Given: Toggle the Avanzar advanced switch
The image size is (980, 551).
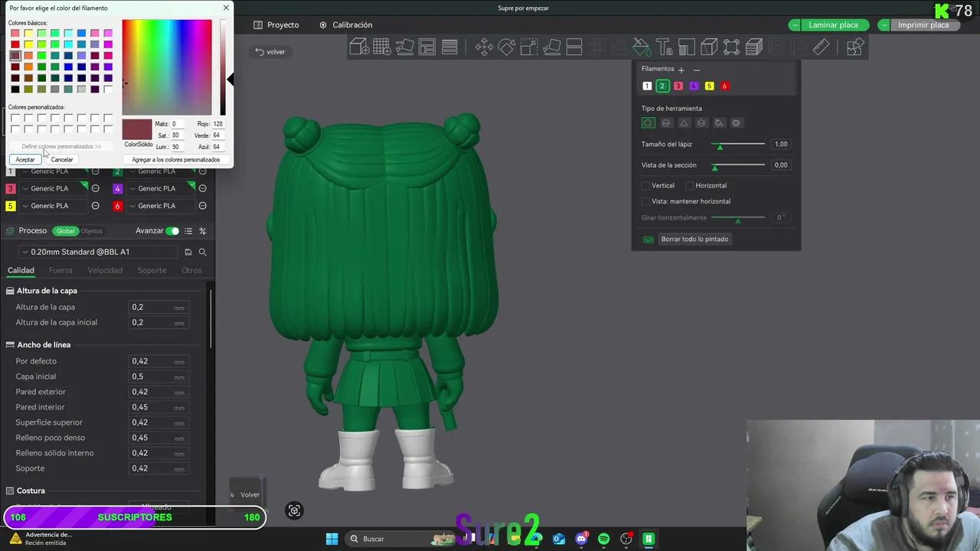Looking at the screenshot, I should [172, 231].
